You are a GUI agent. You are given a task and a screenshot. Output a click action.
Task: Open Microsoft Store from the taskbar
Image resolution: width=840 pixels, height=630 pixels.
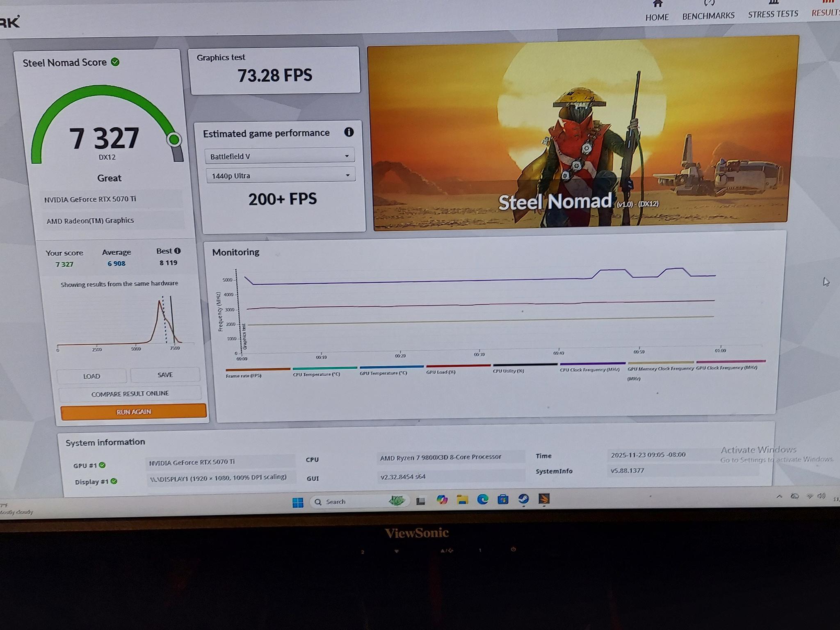click(x=503, y=500)
